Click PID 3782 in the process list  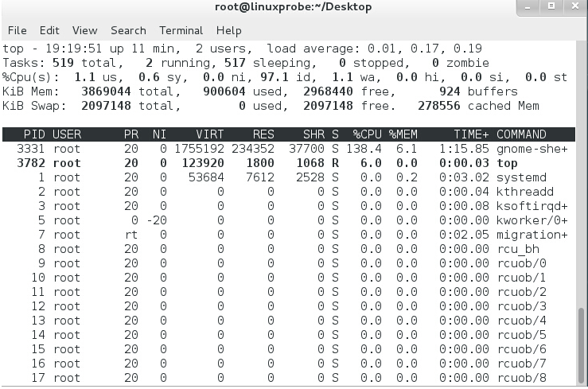coord(31,163)
